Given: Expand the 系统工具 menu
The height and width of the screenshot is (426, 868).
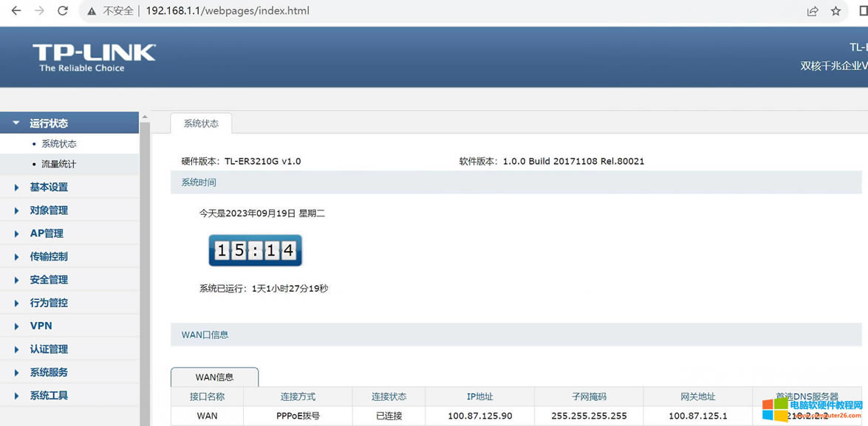Looking at the screenshot, I should pos(69,396).
